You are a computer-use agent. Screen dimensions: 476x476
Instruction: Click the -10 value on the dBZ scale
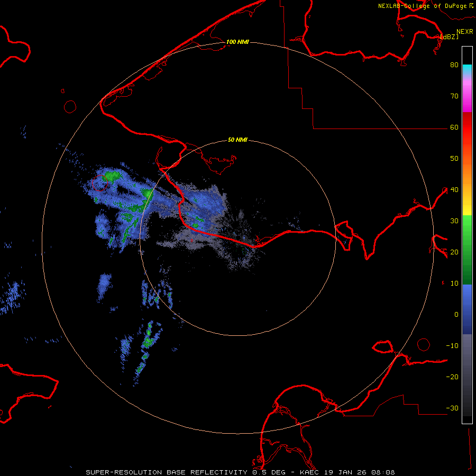point(452,346)
